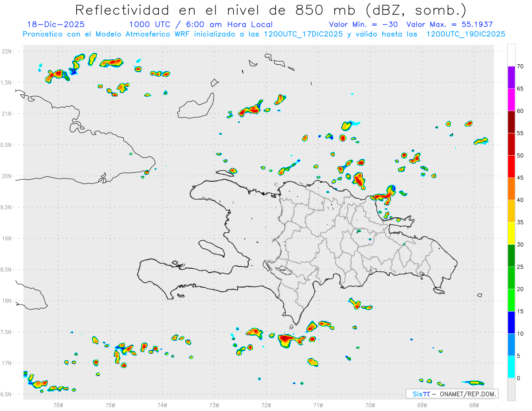
Task: Click the 'SisTT – ONAMET/REP.DOM.' credit label
Action: point(452,394)
